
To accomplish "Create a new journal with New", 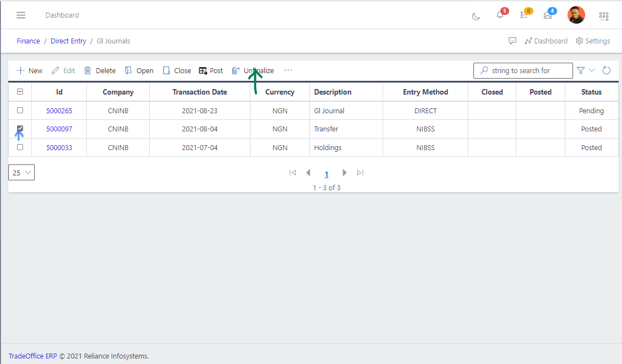I will pyautogui.click(x=29, y=70).
